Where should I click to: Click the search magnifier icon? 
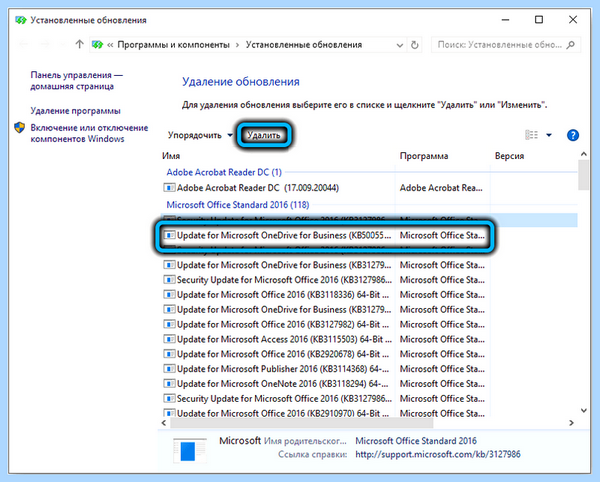[571, 45]
